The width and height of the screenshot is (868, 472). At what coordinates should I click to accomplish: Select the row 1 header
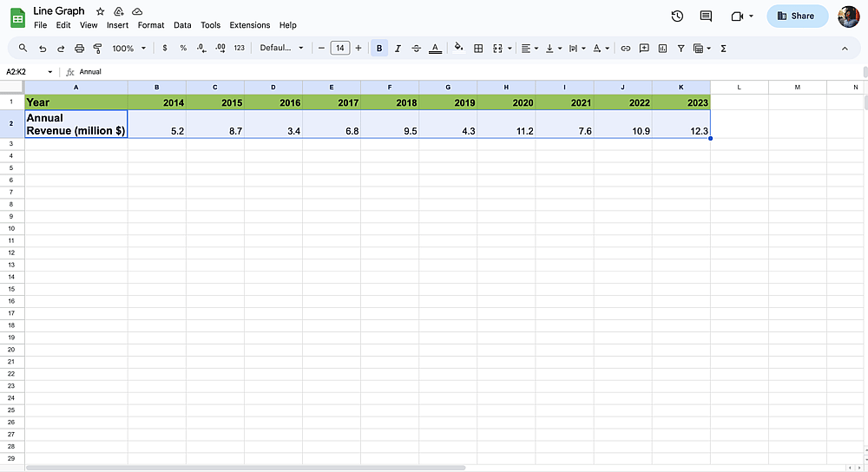coord(11,102)
